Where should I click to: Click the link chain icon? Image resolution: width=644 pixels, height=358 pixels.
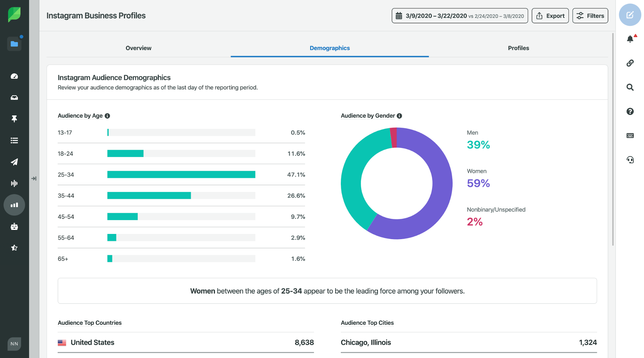630,63
